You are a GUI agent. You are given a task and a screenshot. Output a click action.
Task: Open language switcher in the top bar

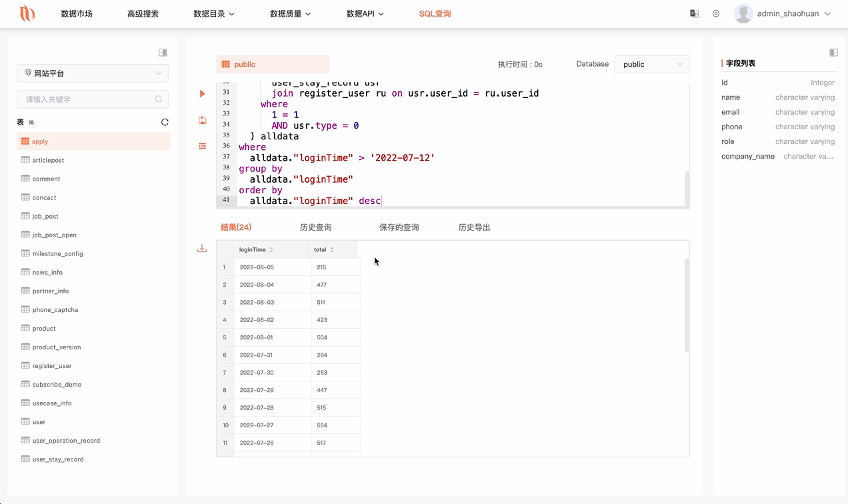tap(694, 13)
